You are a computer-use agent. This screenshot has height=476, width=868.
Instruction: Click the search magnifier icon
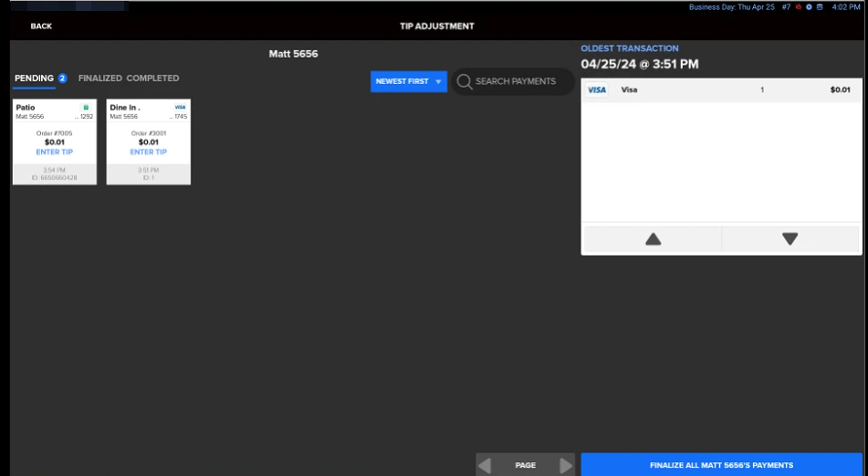click(x=465, y=81)
